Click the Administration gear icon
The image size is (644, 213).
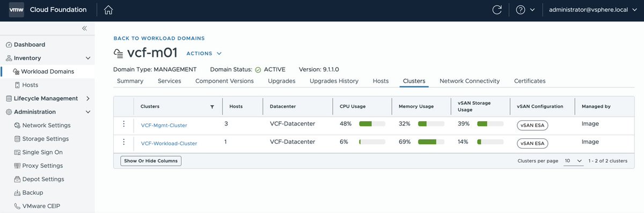(9, 112)
